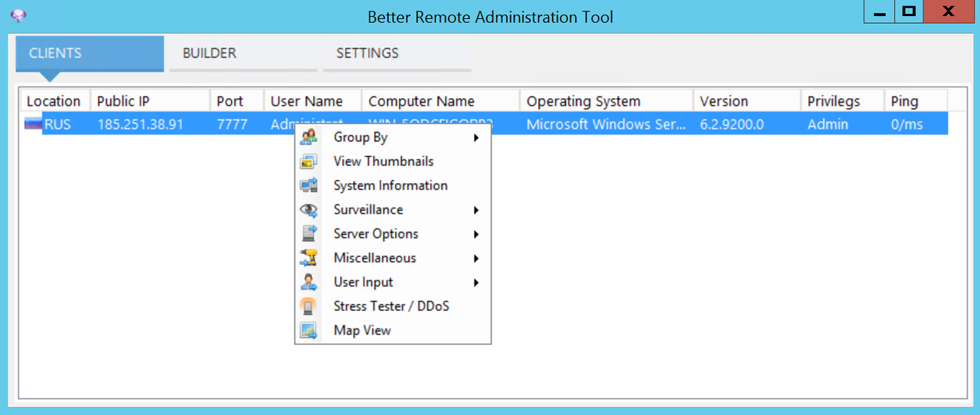The width and height of the screenshot is (980, 415).
Task: Open the Miscellaneous submenu
Action: coord(393,258)
